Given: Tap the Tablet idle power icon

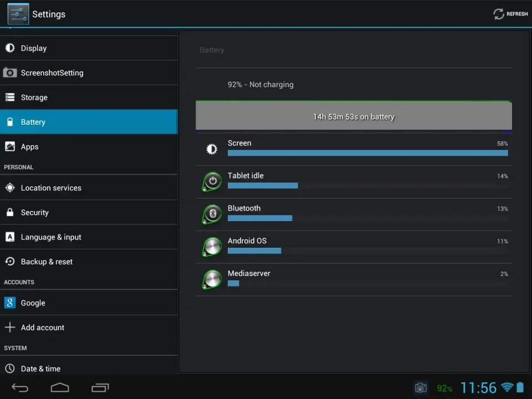Looking at the screenshot, I should click(x=212, y=182).
